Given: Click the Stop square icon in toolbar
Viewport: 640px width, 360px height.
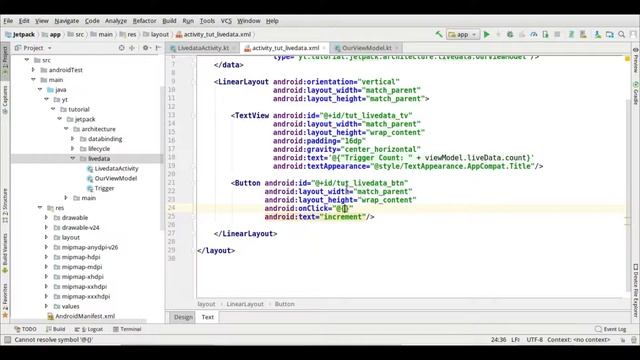Looking at the screenshot, I should click(557, 35).
